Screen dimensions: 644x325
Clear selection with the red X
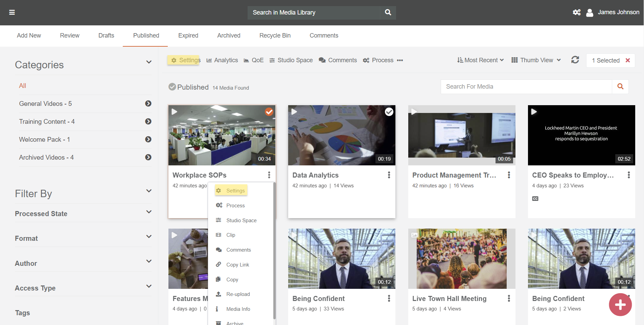(x=628, y=60)
